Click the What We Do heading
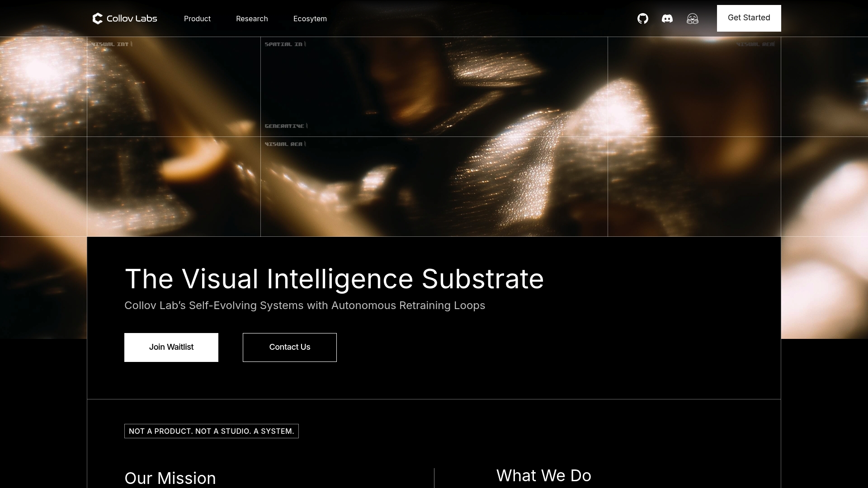This screenshot has width=868, height=488. (x=544, y=475)
